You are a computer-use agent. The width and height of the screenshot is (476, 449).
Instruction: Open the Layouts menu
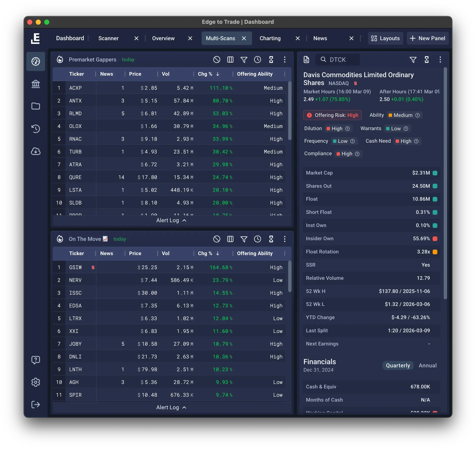pos(385,38)
